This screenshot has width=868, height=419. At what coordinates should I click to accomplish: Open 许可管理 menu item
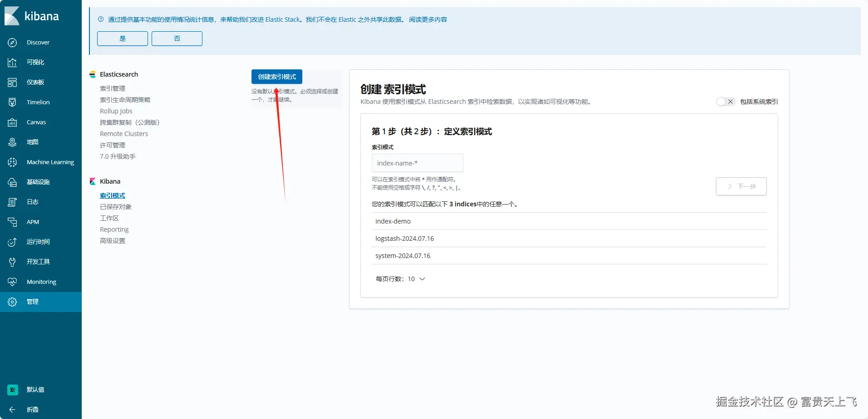click(x=113, y=145)
